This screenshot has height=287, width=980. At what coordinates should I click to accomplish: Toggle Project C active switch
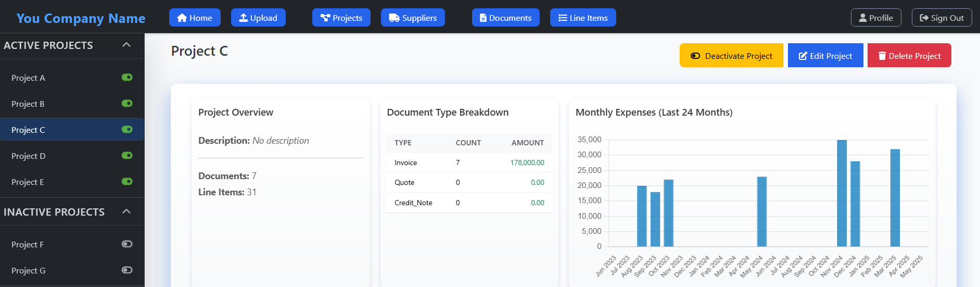[127, 129]
